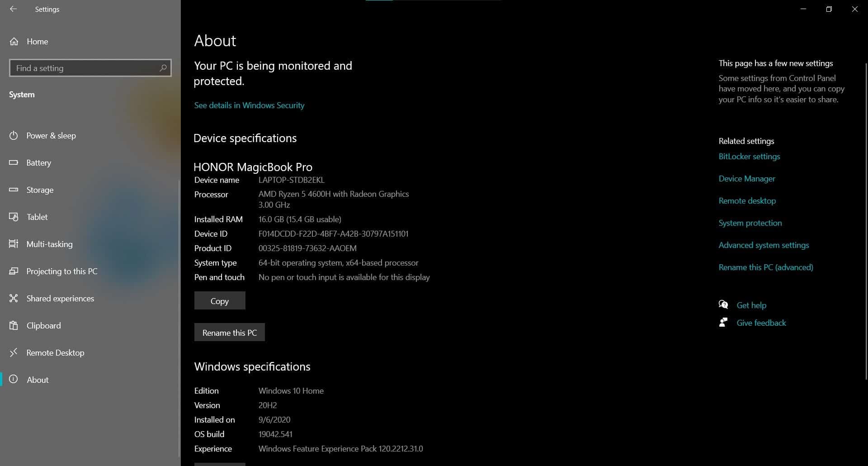
Task: Open Power & sleep settings icon
Action: point(14,135)
